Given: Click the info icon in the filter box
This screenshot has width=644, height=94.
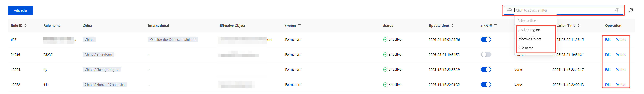Looking at the screenshot, I should coord(617,10).
